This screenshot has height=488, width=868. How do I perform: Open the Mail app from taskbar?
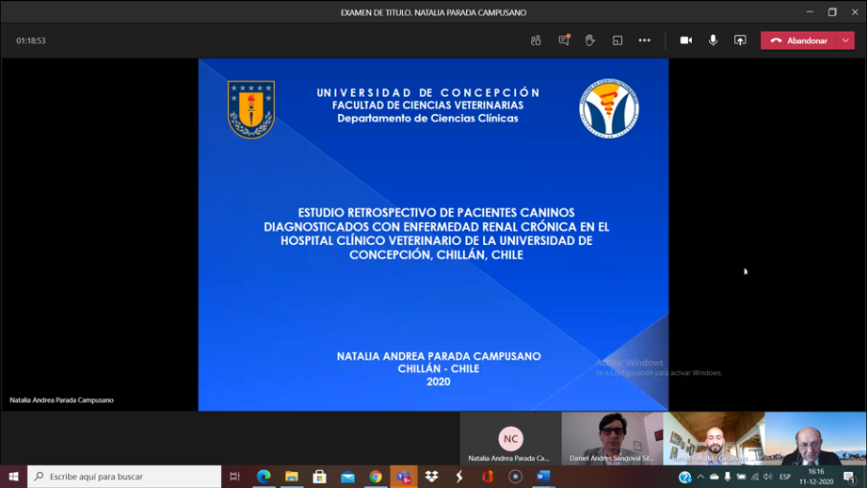[347, 477]
